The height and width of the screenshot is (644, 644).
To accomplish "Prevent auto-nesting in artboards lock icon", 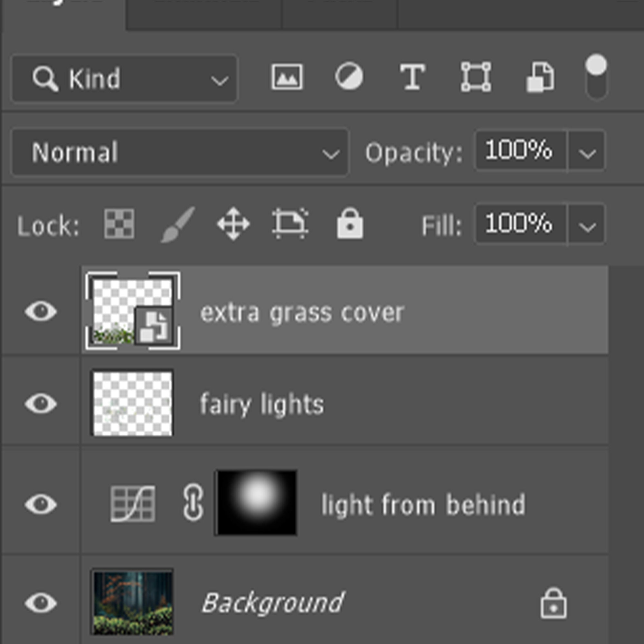I will [290, 224].
